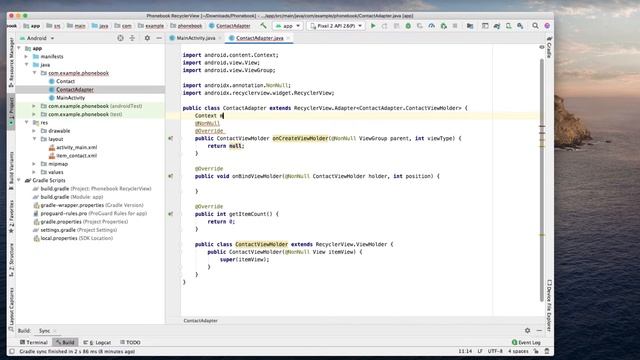Expand the mipmap folder
Viewport: 640px width, 360px height.
[35, 164]
